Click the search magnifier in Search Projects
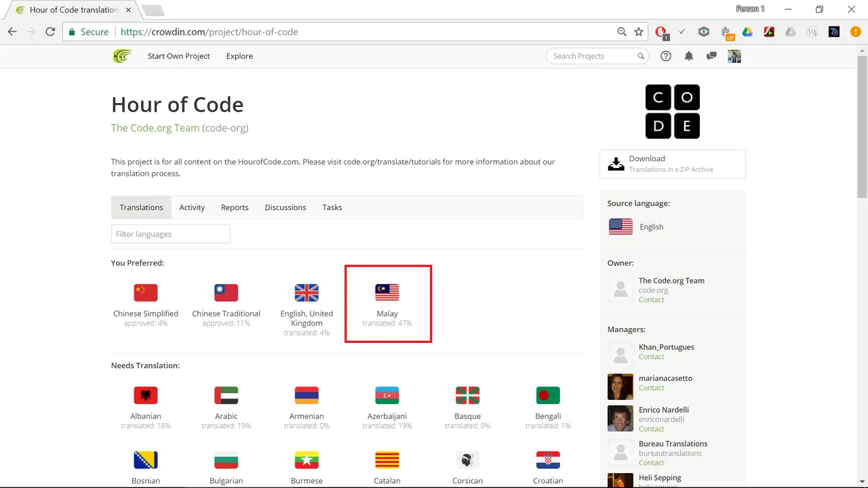The image size is (868, 488). point(641,56)
